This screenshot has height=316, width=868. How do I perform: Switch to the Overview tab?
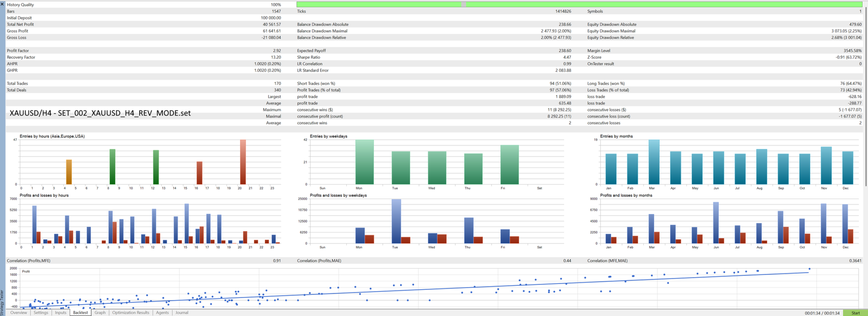(19, 312)
